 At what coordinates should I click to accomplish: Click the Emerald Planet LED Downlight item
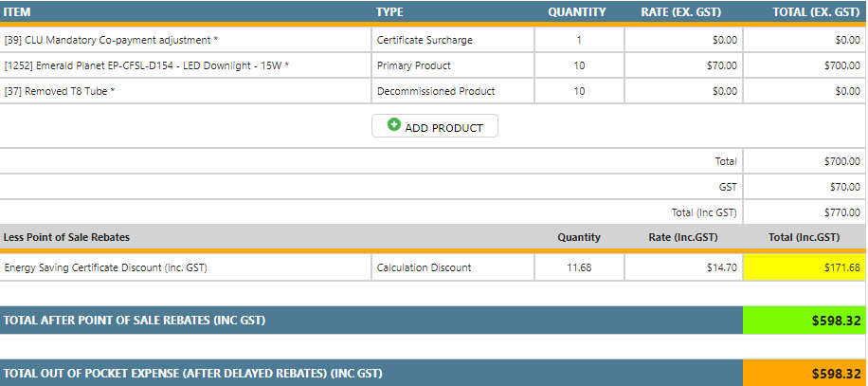(147, 65)
